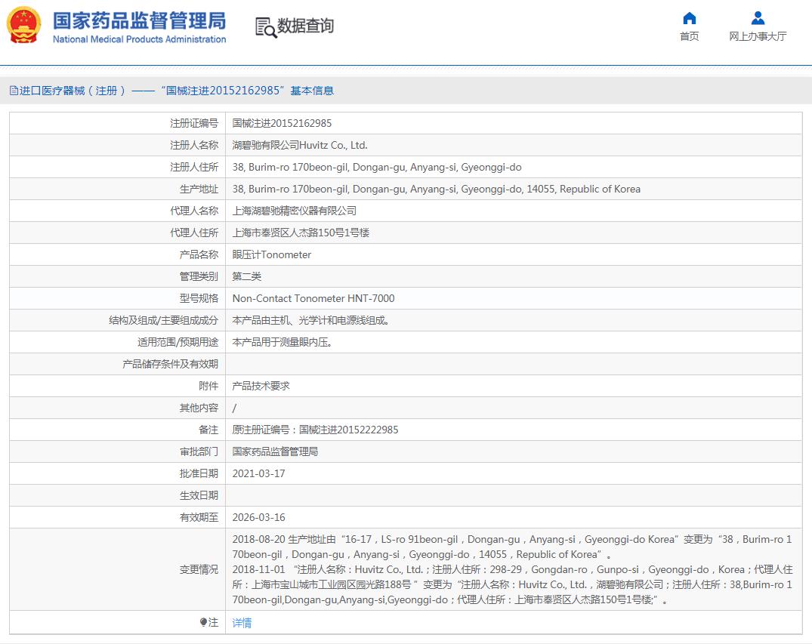Click the 适用范围/预期用途 label
The width and height of the screenshot is (812, 644).
pyautogui.click(x=178, y=342)
